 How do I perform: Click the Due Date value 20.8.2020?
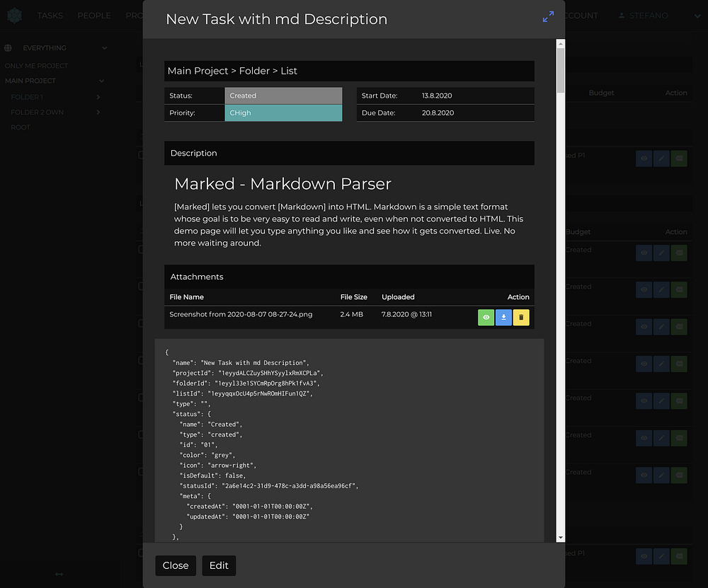pyautogui.click(x=438, y=113)
